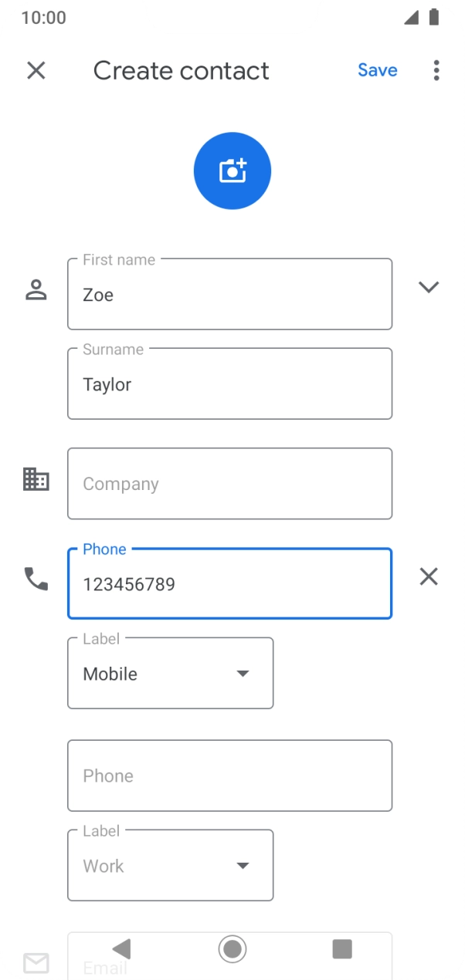465x980 pixels.
Task: Focus the empty second Phone field
Action: tap(229, 776)
